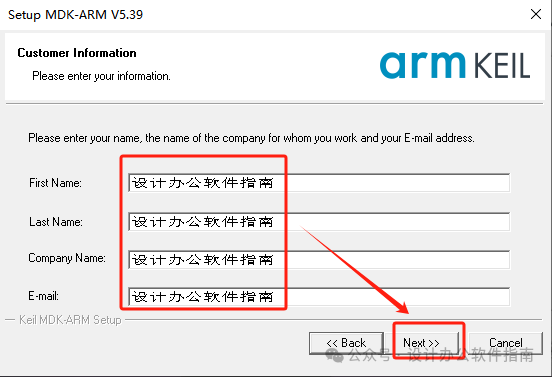Image resolution: width=552 pixels, height=377 pixels.
Task: Click the First Name label
Action: [x=55, y=183]
